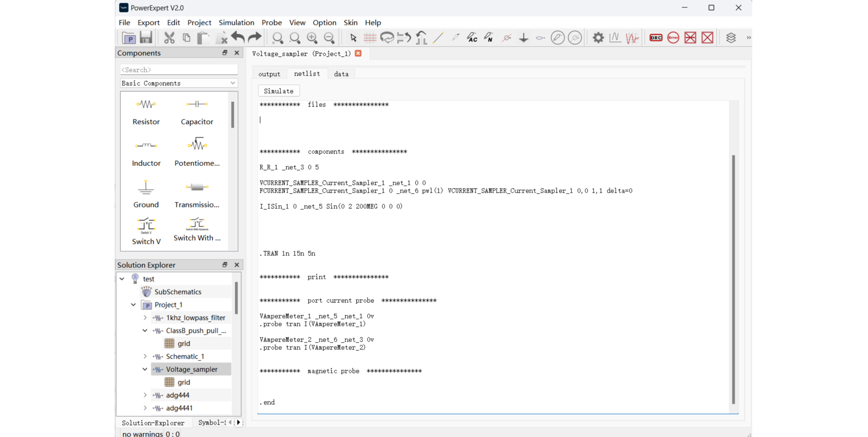Switch to Solution-Explorer bottom tab
The width and height of the screenshot is (868, 437).
tap(153, 423)
